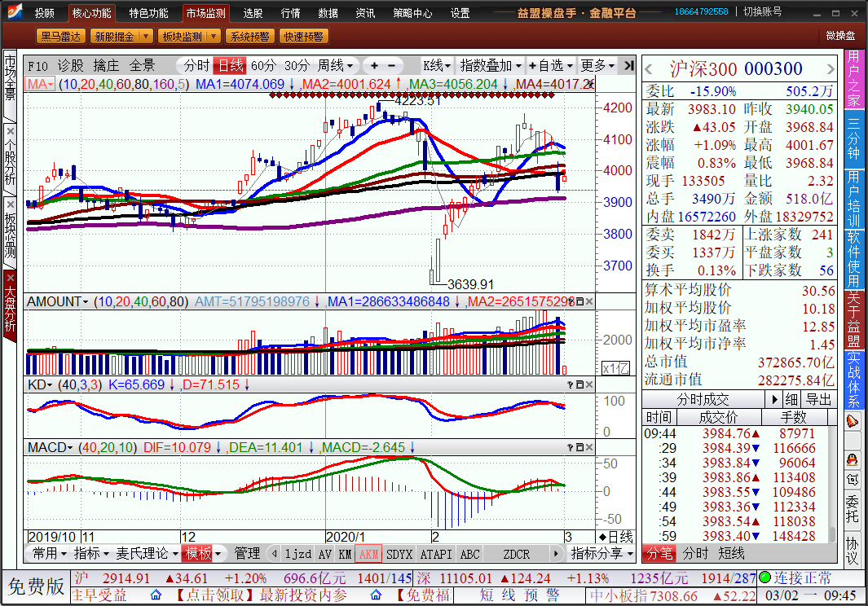Switch to the 短线 tab
The width and height of the screenshot is (868, 606).
(731, 553)
